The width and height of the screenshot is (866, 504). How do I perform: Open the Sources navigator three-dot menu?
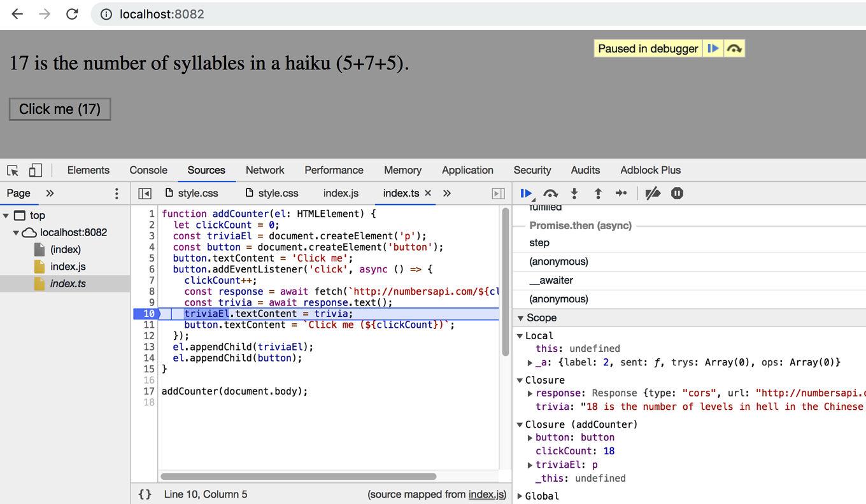click(117, 193)
